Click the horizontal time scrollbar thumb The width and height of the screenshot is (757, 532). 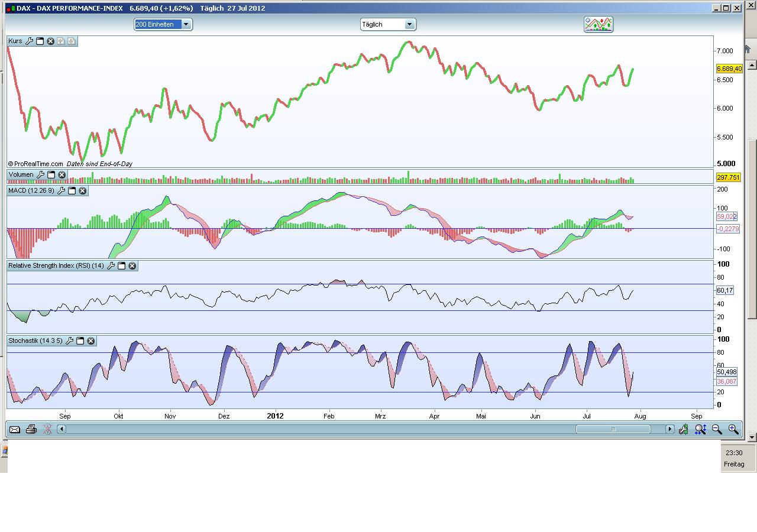(613, 429)
